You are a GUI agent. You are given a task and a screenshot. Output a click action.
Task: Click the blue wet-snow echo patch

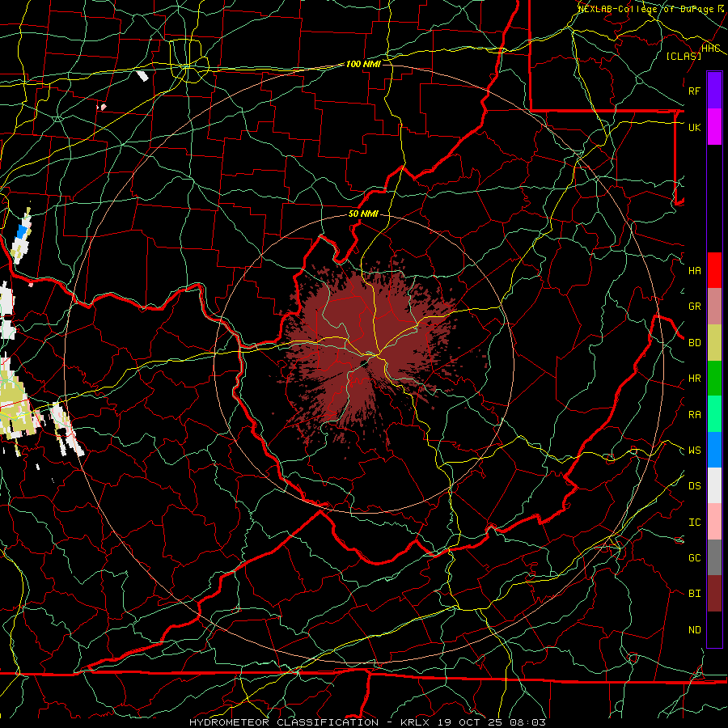click(22, 231)
